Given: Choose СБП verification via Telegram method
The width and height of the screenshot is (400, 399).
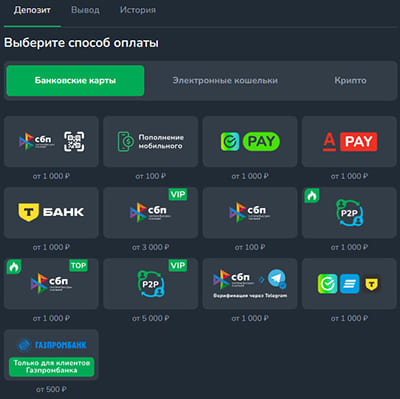Looking at the screenshot, I should 250,284.
